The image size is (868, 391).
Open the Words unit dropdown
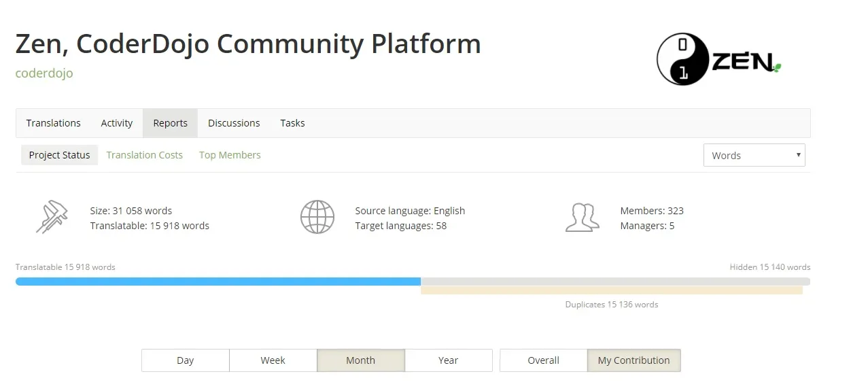(754, 155)
